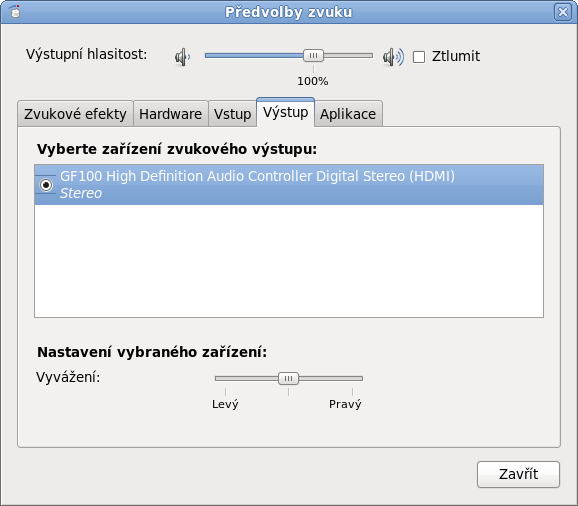Viewport: 578px width, 506px height.
Task: Select the GF100 HDMI output radio button
Action: (x=46, y=185)
